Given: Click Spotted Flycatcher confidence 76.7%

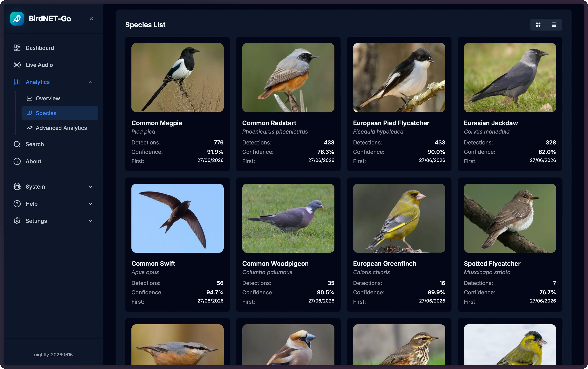Looking at the screenshot, I should pos(548,292).
